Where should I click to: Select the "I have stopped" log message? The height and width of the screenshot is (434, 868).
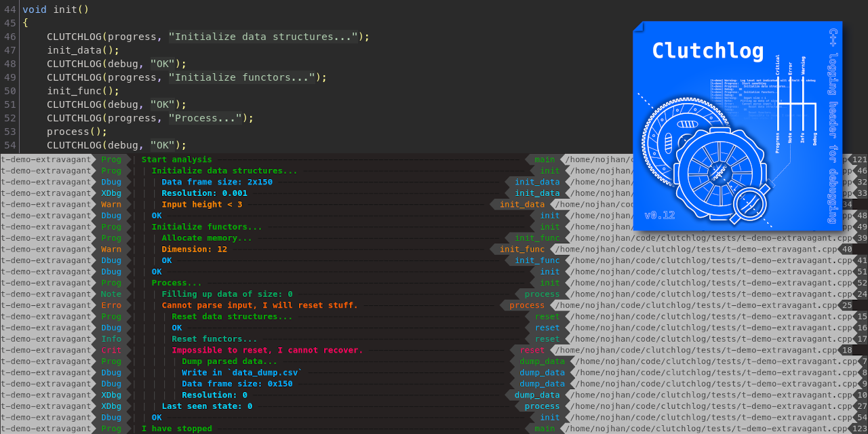[176, 429]
